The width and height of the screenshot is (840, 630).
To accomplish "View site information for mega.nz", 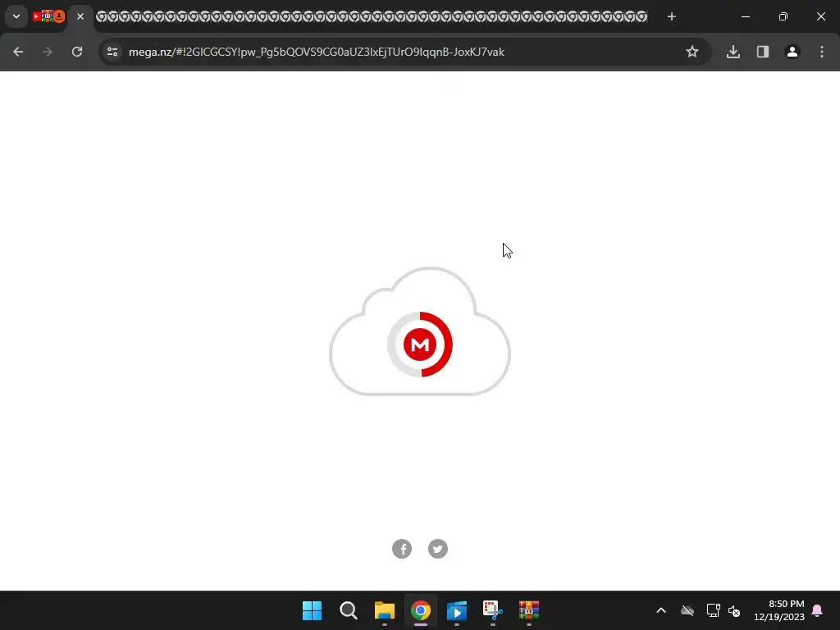I will click(112, 52).
